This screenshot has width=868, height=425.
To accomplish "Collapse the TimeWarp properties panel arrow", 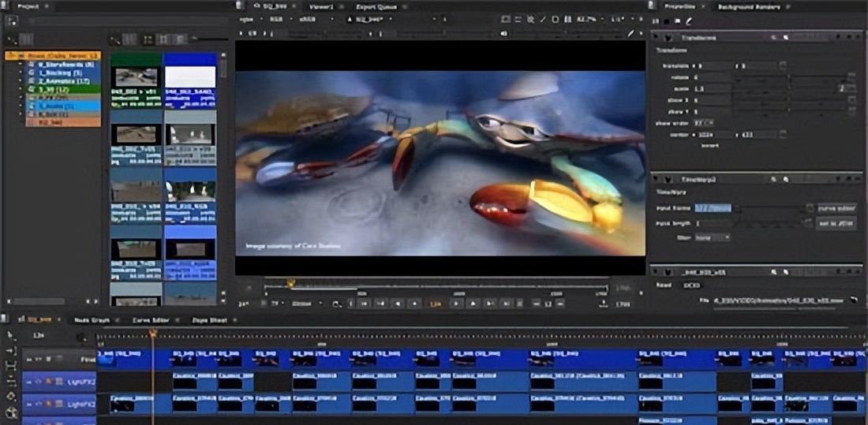I will click(657, 179).
